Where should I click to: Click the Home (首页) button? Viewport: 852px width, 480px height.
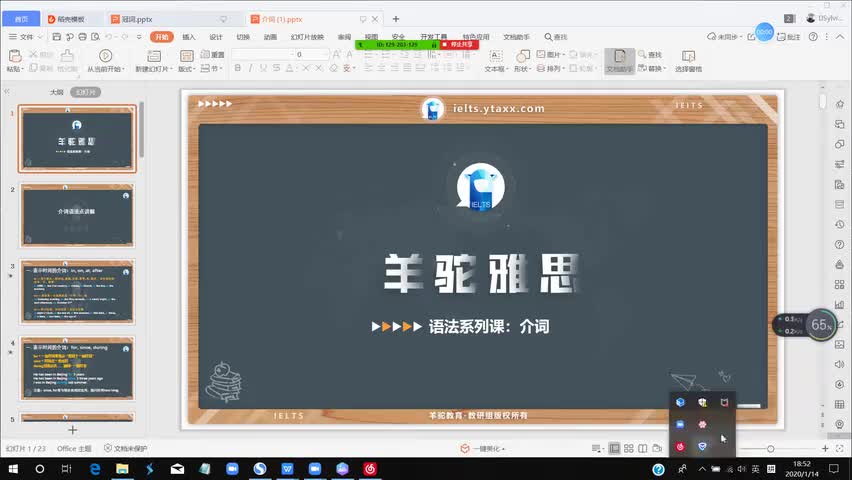[x=21, y=19]
